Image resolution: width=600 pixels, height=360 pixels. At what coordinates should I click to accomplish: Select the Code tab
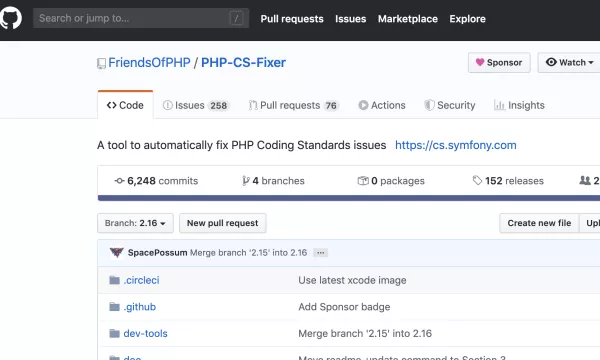[125, 105]
